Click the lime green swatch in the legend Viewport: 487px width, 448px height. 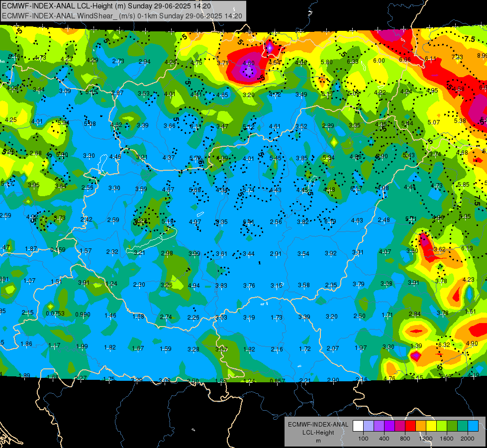coord(442,426)
